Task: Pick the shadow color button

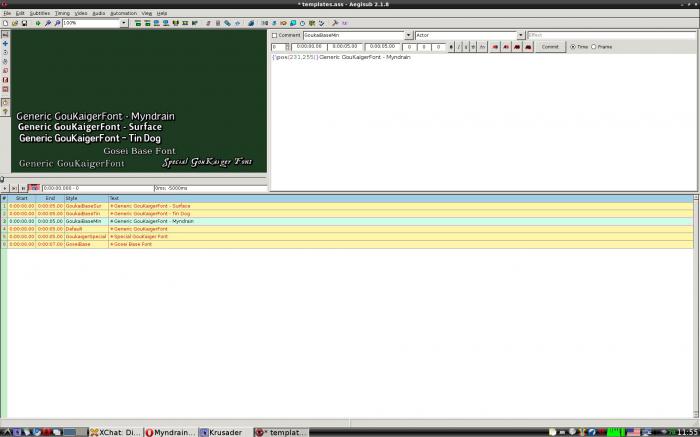Action: point(528,47)
